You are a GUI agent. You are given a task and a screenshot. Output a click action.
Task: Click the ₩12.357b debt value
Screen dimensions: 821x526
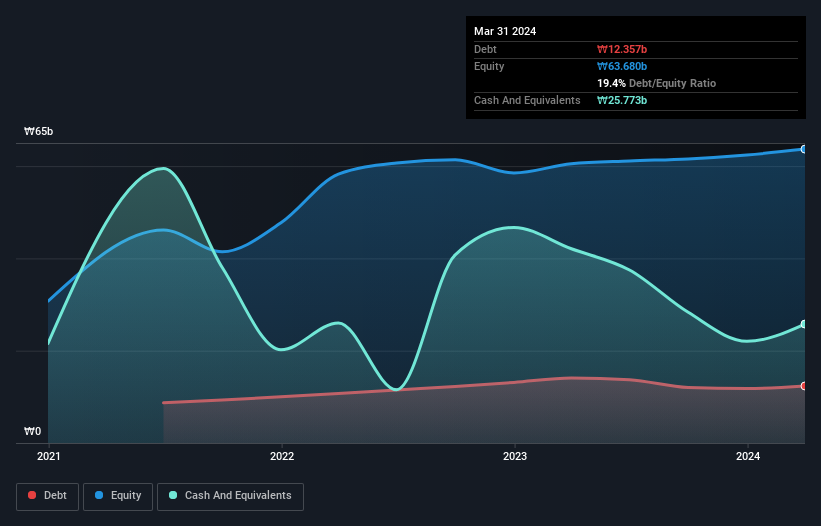[x=622, y=49]
